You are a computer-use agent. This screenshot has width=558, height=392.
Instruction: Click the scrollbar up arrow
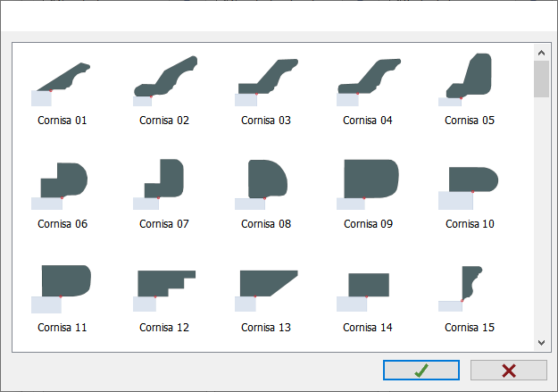[x=541, y=53]
